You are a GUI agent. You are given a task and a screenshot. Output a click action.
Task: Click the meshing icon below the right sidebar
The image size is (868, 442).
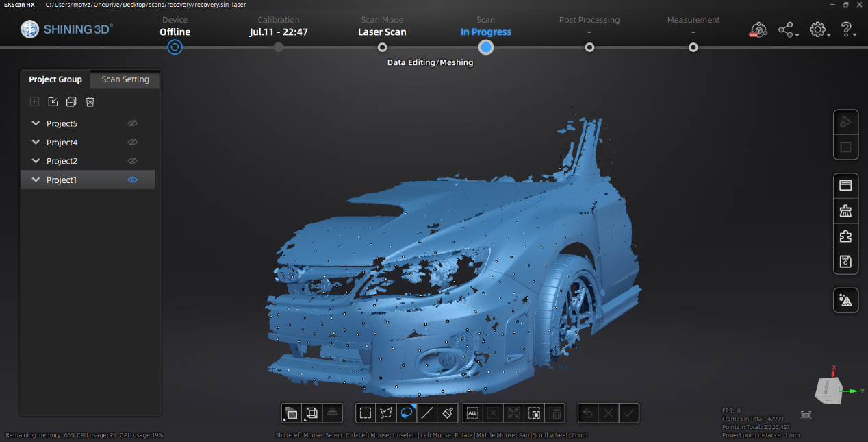[x=845, y=300]
